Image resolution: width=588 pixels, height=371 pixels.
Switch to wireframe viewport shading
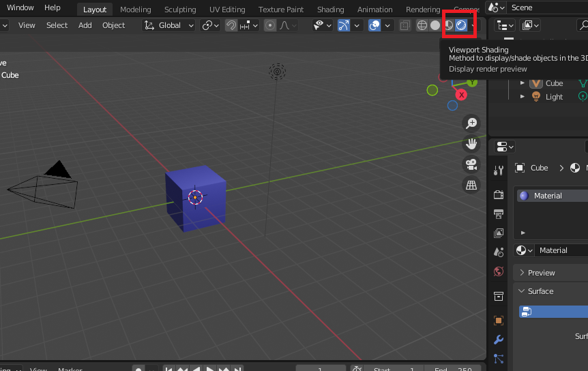422,25
